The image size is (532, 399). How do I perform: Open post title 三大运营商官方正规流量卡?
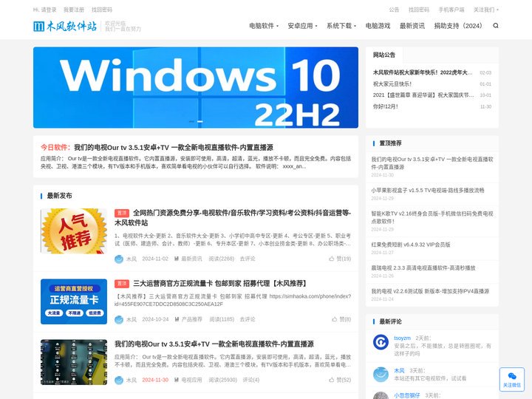point(220,284)
